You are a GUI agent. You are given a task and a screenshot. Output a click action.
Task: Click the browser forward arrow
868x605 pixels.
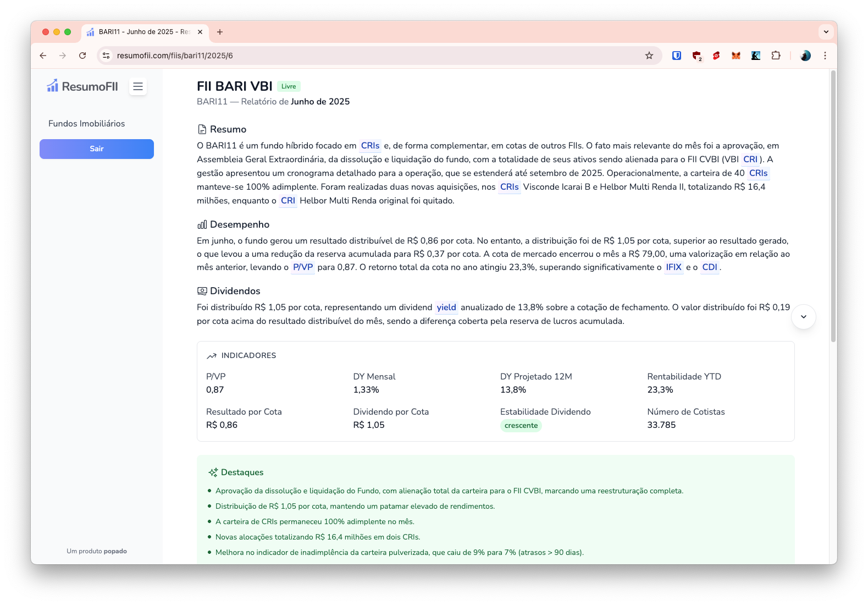coord(63,56)
